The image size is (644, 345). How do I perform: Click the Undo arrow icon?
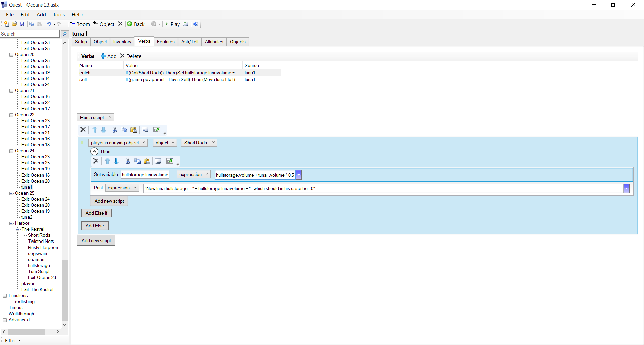click(49, 24)
